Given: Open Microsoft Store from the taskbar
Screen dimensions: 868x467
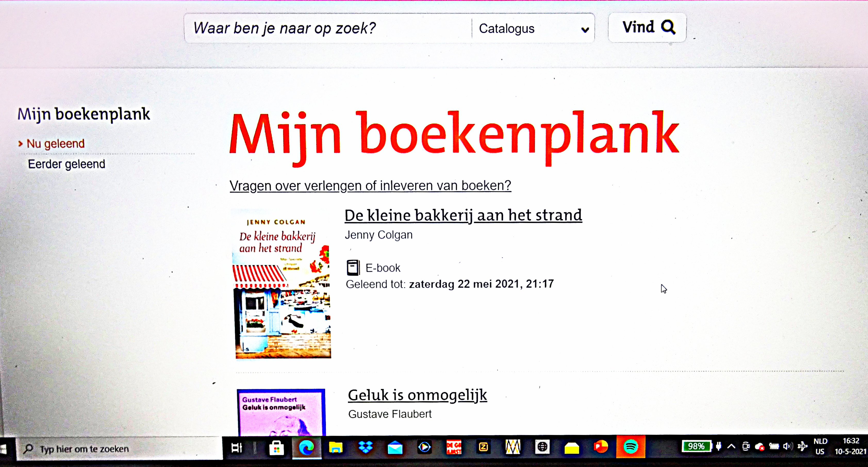Looking at the screenshot, I should pyautogui.click(x=277, y=448).
